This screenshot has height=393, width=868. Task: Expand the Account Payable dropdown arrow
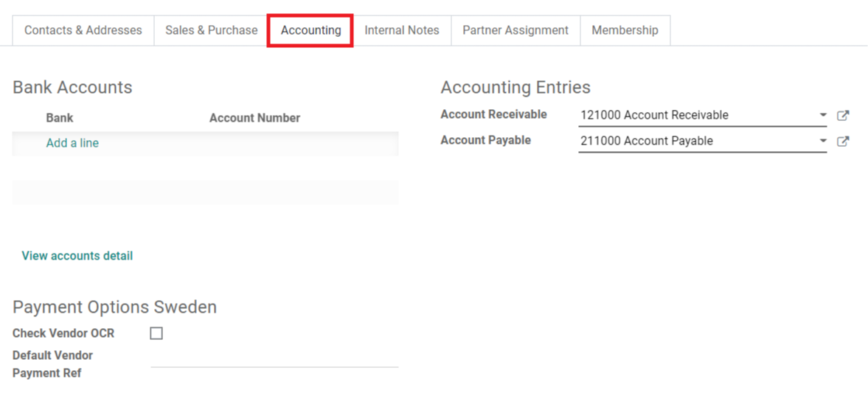pyautogui.click(x=823, y=142)
